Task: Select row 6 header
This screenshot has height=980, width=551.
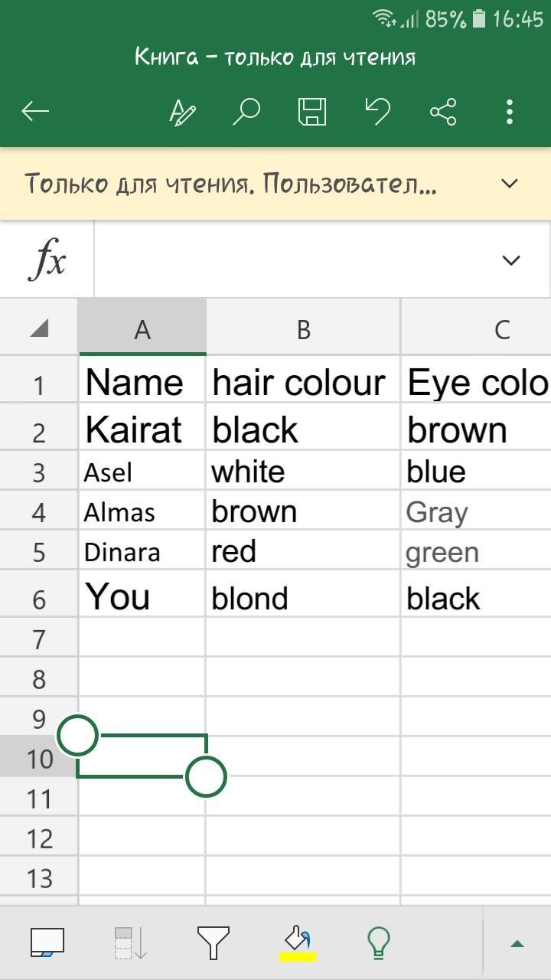Action: coord(38,599)
